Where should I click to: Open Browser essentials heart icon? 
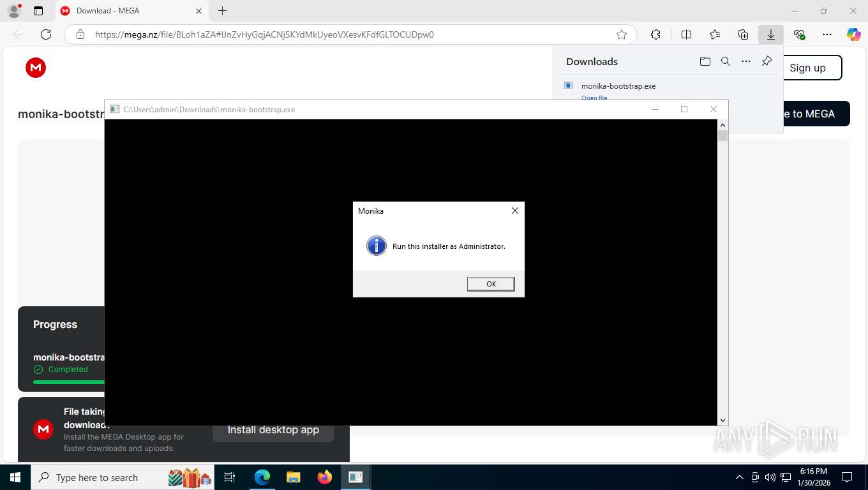point(799,34)
